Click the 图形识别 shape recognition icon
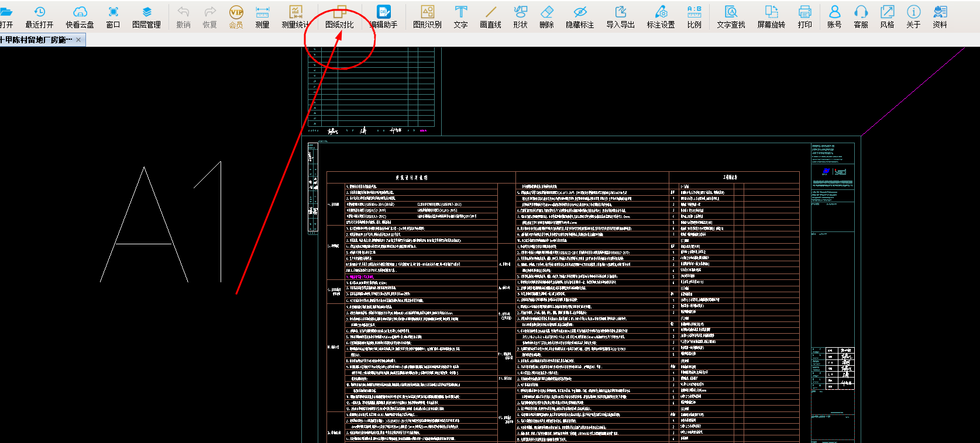This screenshot has height=443, width=980. 427,16
